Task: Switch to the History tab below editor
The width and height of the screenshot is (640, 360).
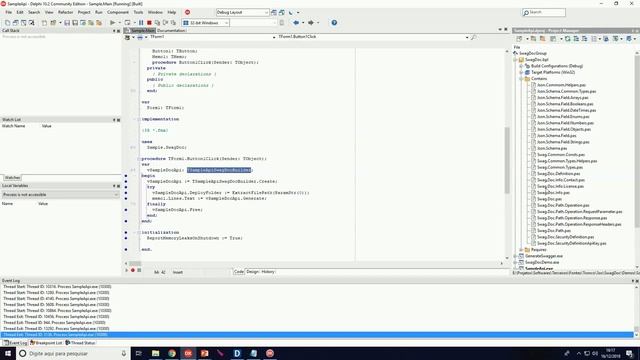Action: coord(268,271)
